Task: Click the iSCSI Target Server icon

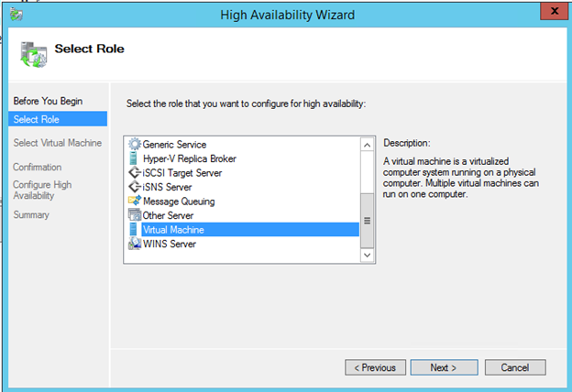Action: click(x=136, y=173)
